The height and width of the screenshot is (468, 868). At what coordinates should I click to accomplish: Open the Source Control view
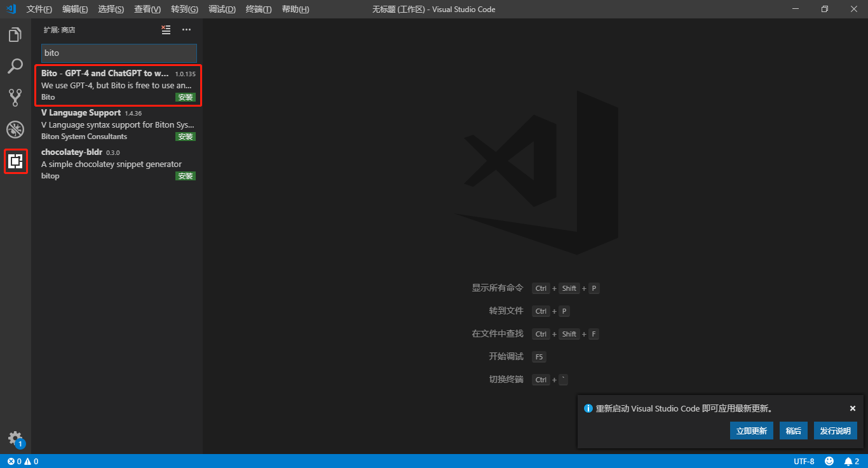(15, 98)
